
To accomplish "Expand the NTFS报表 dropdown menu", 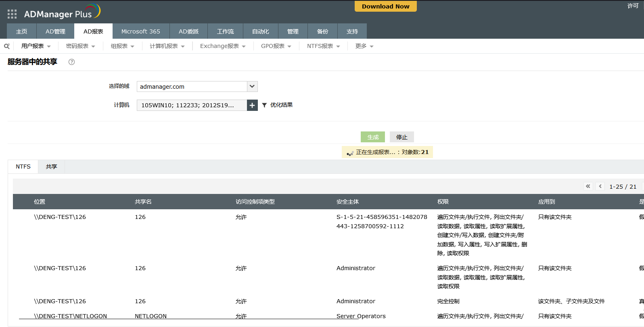I will pyautogui.click(x=323, y=46).
